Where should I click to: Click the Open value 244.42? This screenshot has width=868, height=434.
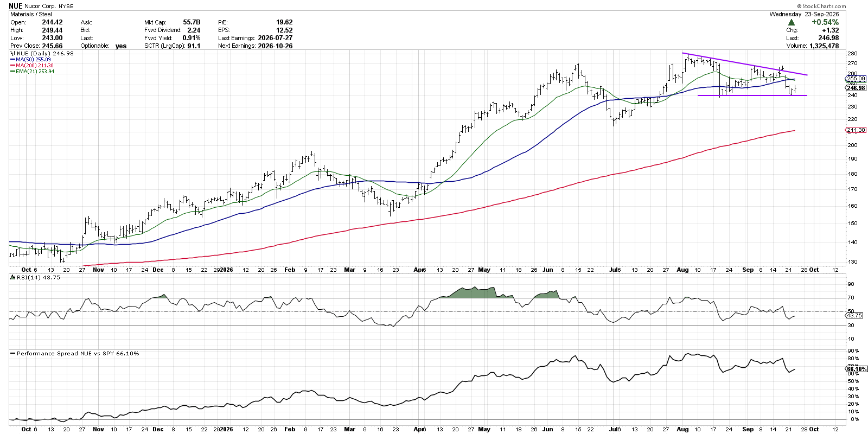click(x=52, y=22)
